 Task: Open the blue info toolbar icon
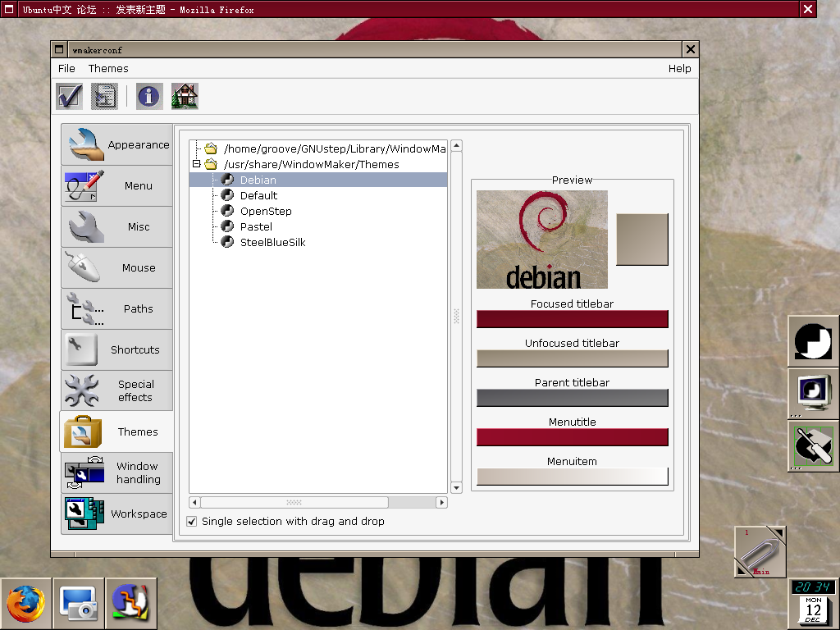click(x=149, y=97)
